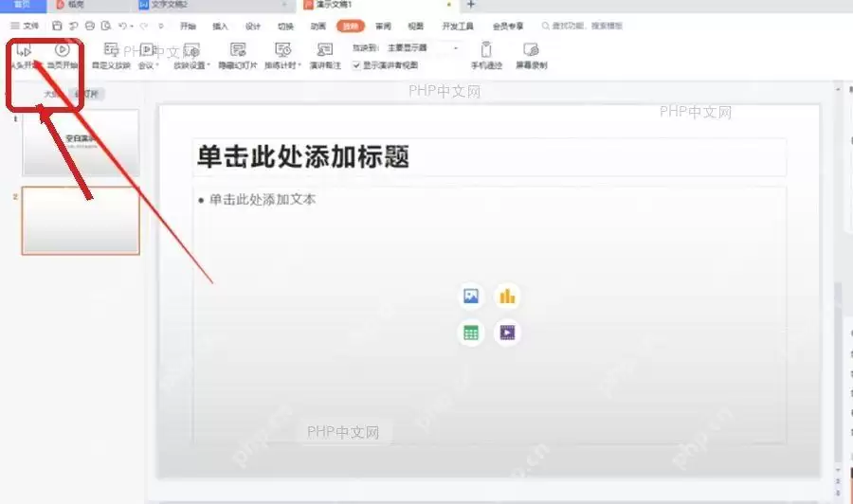Click the hide slide (隐藏幻灯片) icon
The width and height of the screenshot is (853, 504).
coord(238,50)
